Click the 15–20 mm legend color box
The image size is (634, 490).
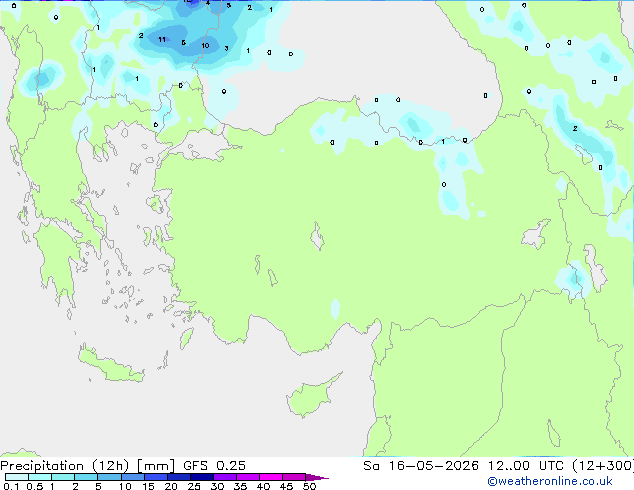[x=156, y=477]
